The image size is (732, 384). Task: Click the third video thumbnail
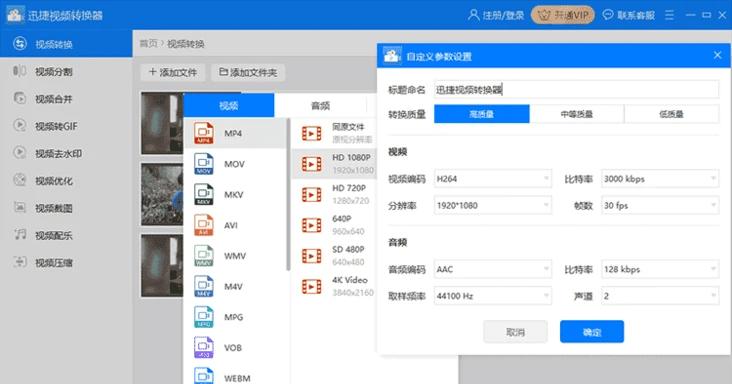(162, 266)
